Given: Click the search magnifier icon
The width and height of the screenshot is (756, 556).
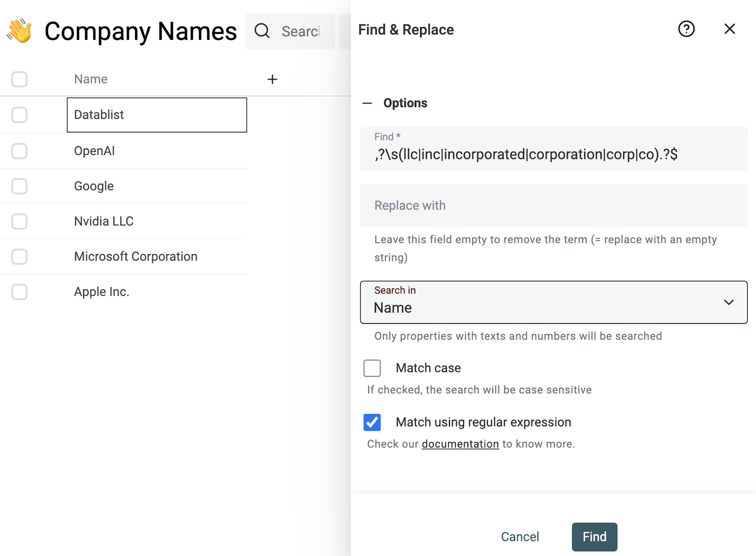Looking at the screenshot, I should coord(262,31).
